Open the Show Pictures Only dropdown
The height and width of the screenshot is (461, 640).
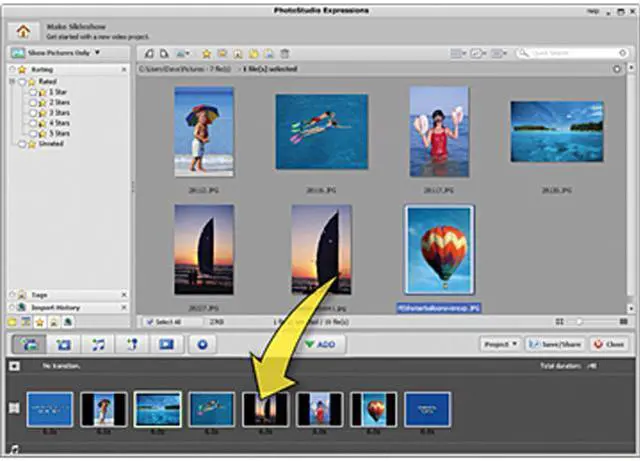click(x=56, y=53)
